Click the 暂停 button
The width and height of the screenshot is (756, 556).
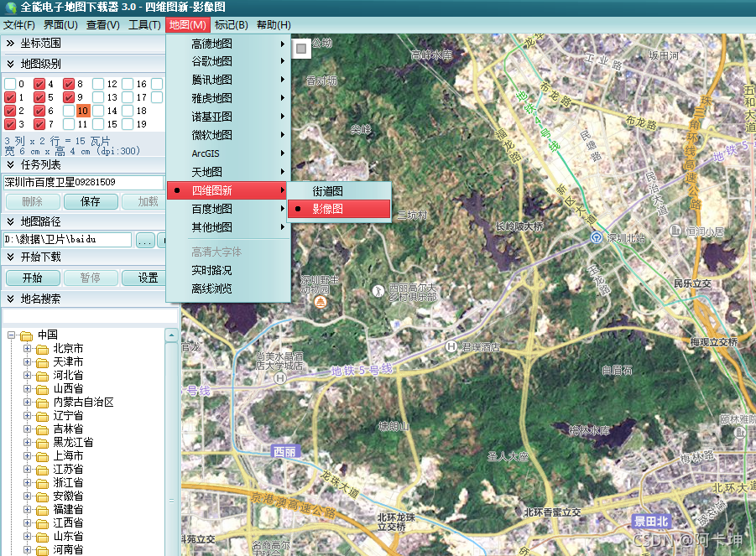click(91, 278)
